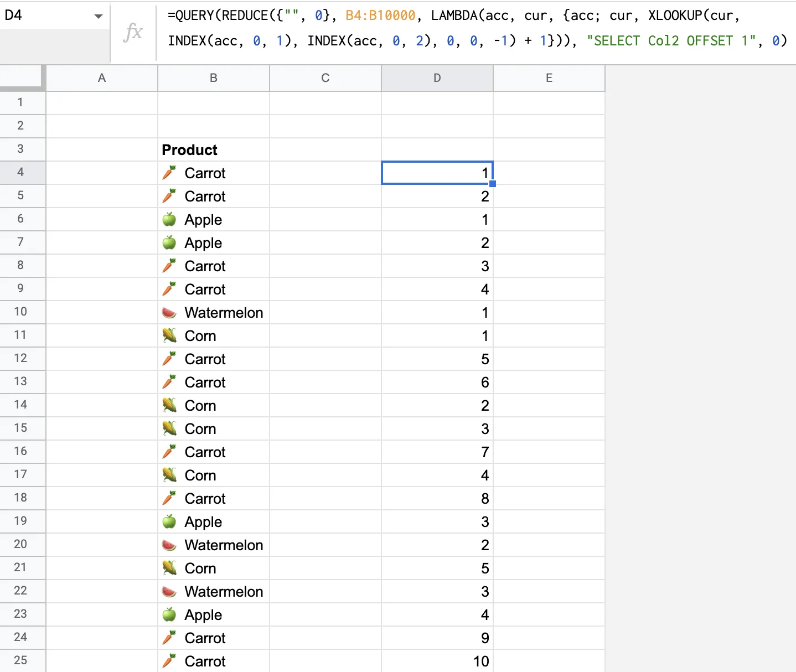Select row 3 header
The image size is (796, 672).
tap(20, 149)
